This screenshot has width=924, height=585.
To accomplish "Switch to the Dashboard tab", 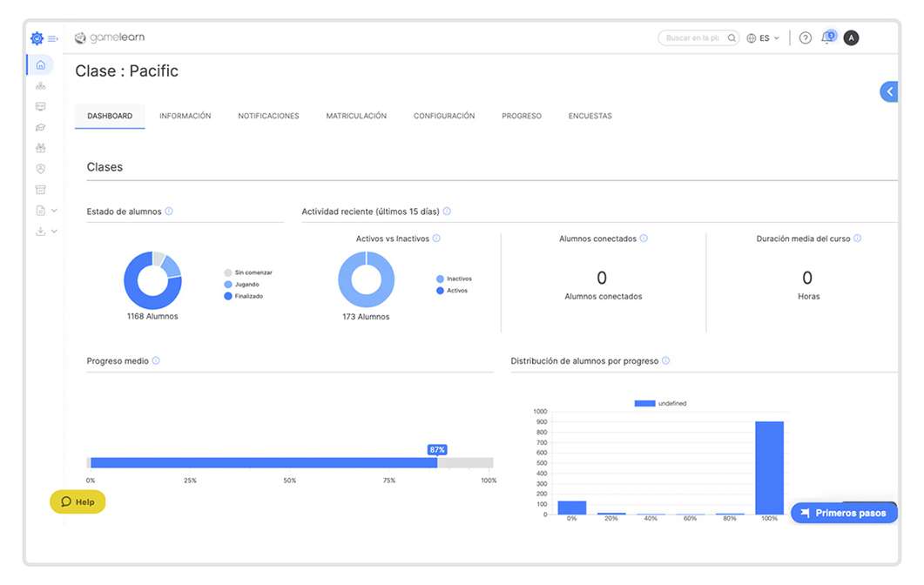I will (x=110, y=116).
